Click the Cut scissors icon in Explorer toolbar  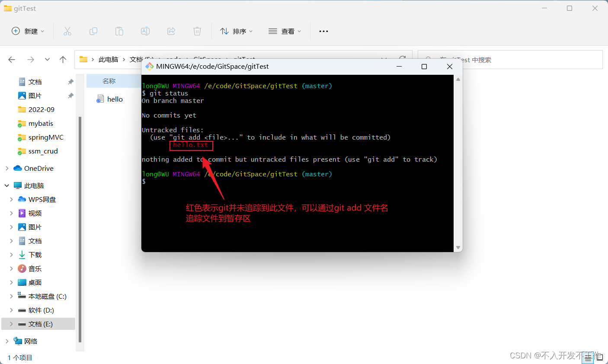67,31
